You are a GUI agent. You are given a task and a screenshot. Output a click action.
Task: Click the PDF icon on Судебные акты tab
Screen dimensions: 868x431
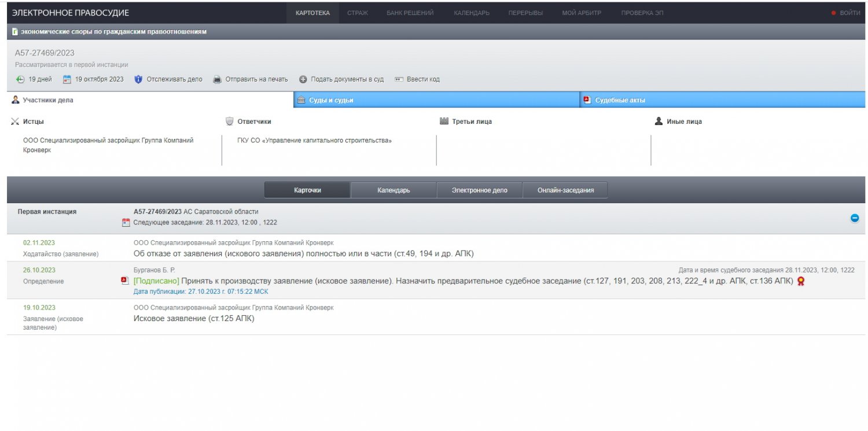(x=587, y=100)
